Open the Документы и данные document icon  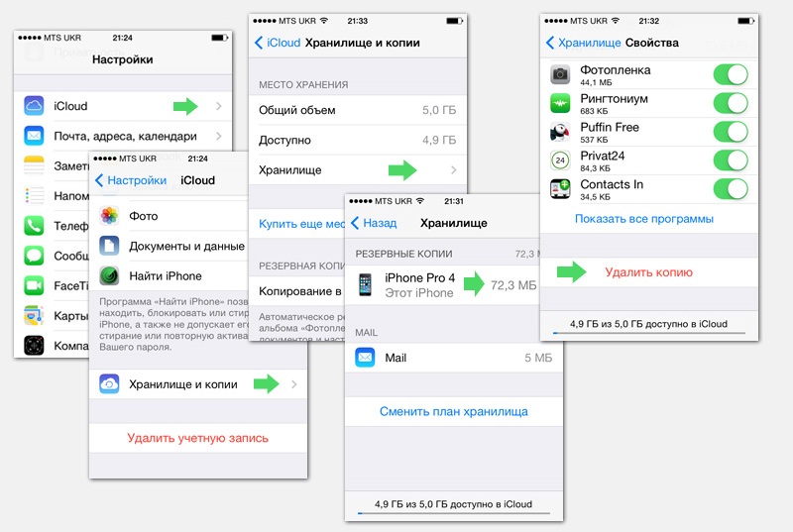pyautogui.click(x=109, y=246)
